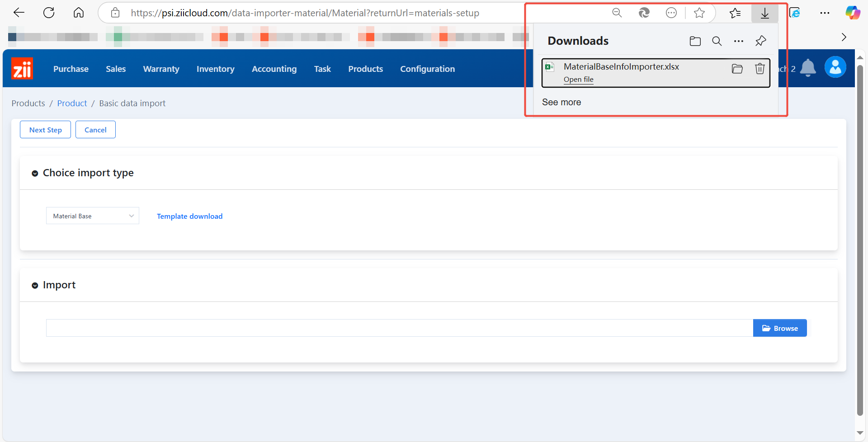
Task: Collapse the Import section
Action: (x=35, y=286)
